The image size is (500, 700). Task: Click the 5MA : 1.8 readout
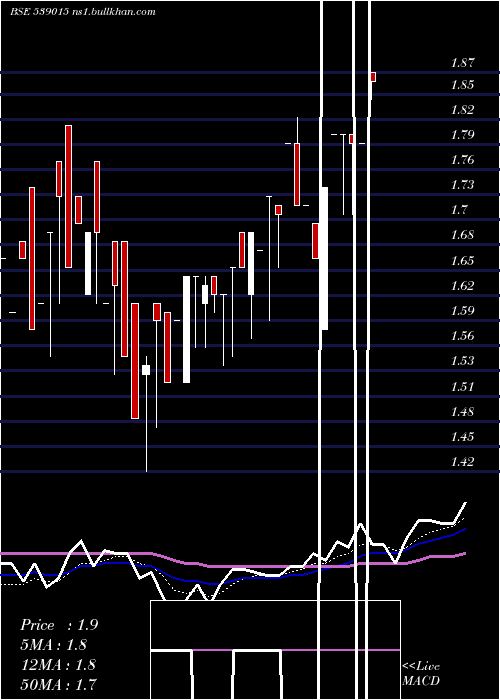(54, 645)
